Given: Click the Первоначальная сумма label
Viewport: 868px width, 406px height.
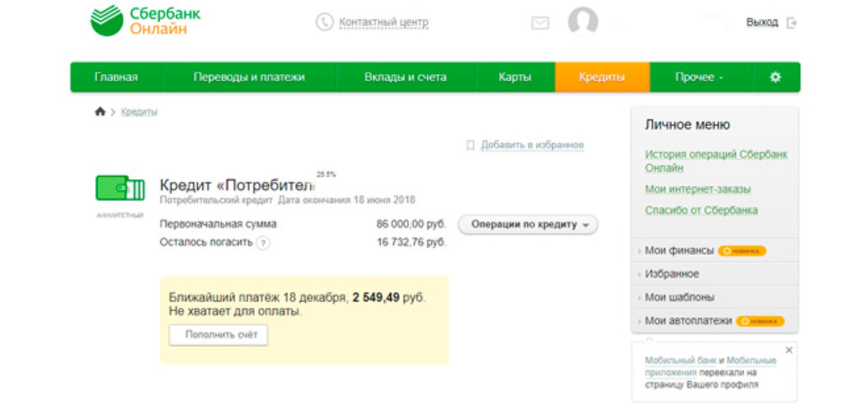Looking at the screenshot, I should pyautogui.click(x=218, y=224).
